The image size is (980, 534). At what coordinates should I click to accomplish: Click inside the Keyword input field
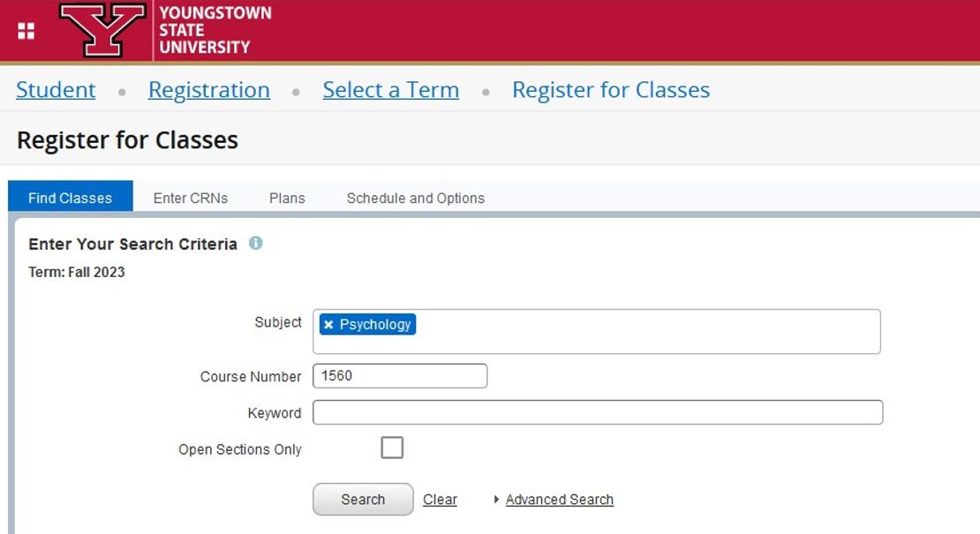599,412
